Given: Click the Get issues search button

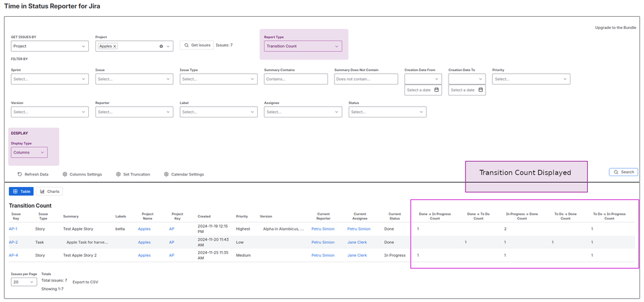Looking at the screenshot, I should tap(197, 45).
